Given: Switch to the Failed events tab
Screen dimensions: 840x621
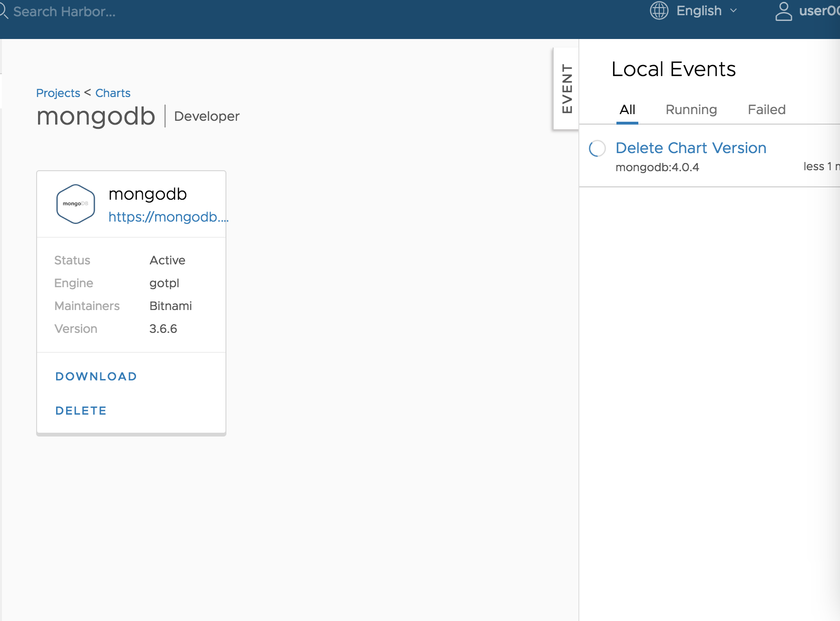Looking at the screenshot, I should tap(766, 109).
